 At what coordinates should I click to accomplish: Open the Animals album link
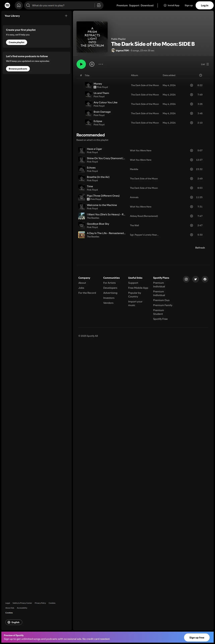[x=134, y=197]
